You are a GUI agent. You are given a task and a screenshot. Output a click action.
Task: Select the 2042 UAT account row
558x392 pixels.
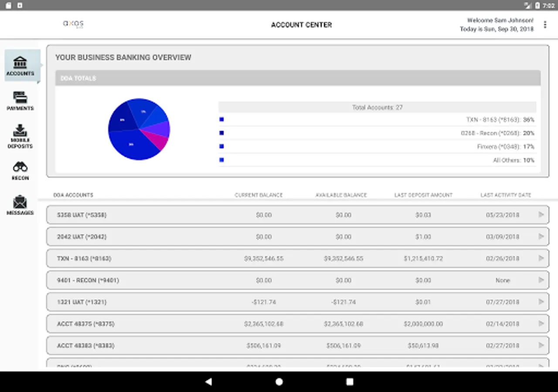coord(298,237)
